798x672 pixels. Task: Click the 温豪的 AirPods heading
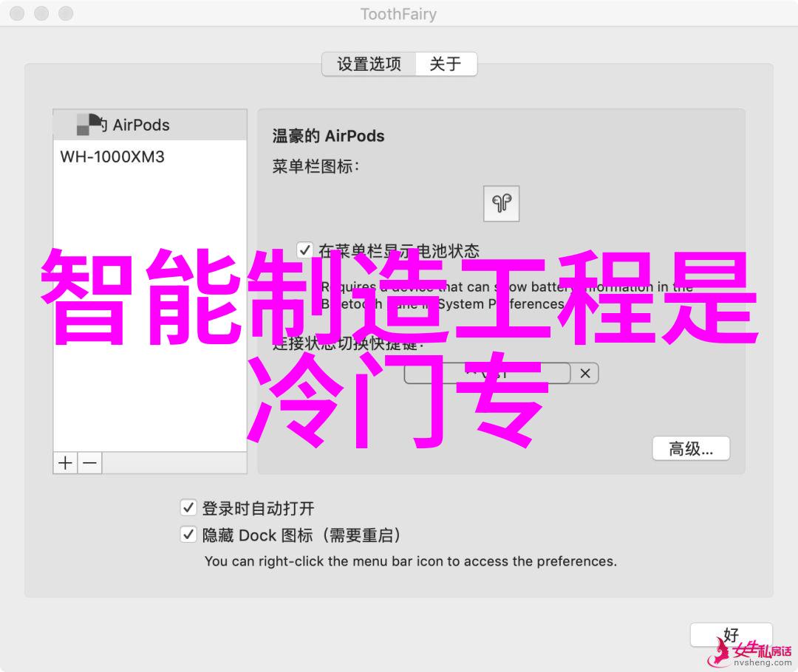click(328, 137)
